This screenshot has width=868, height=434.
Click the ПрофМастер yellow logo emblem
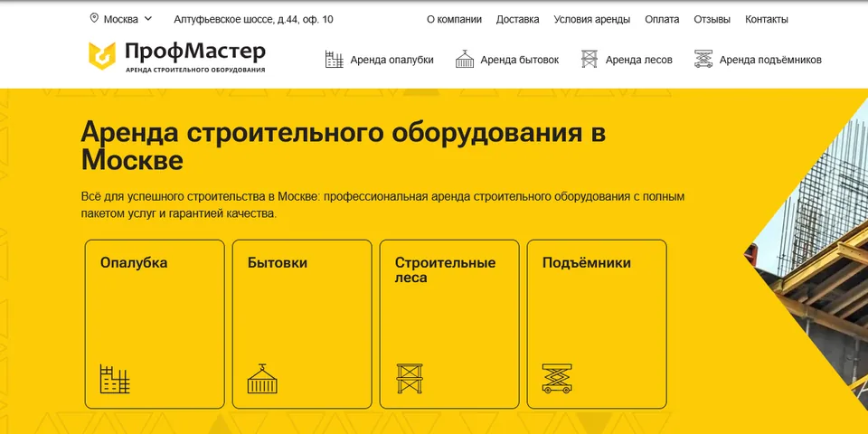(x=102, y=56)
